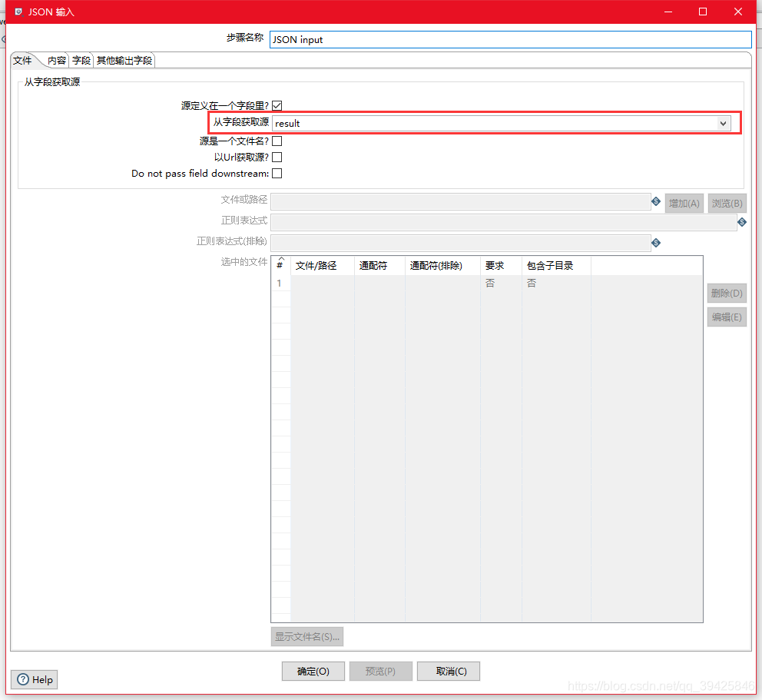The width and height of the screenshot is (762, 700).
Task: Click the 确定(O) button
Action: coord(313,671)
